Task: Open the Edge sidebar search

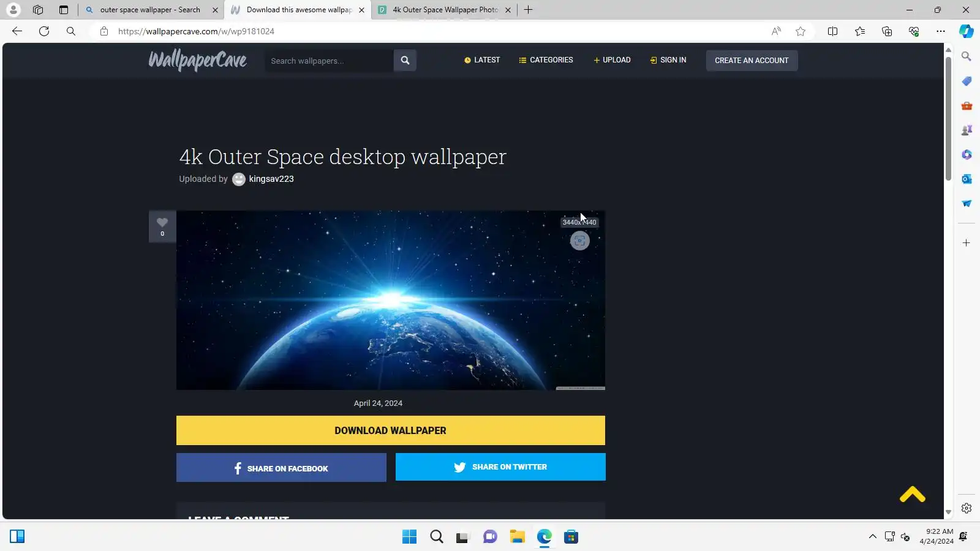Action: 967,56
